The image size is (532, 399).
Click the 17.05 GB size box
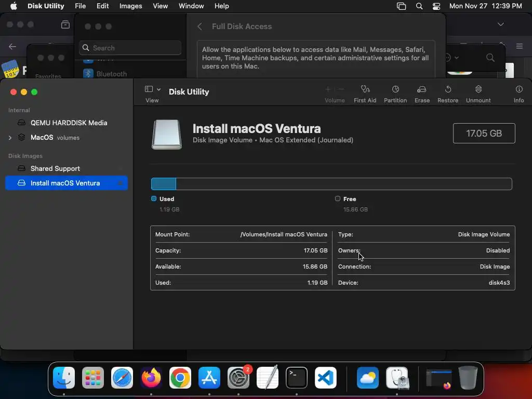pyautogui.click(x=484, y=134)
